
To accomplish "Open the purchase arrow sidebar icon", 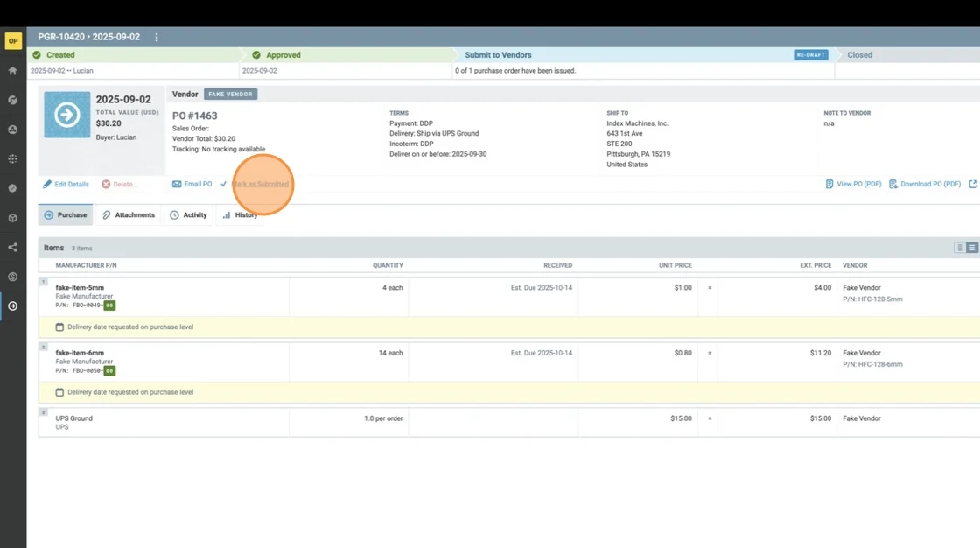I will (13, 306).
